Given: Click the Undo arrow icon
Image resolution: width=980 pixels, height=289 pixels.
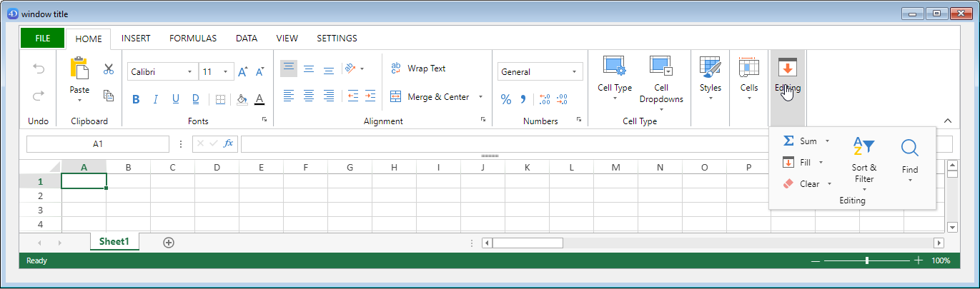Looking at the screenshot, I should point(39,69).
